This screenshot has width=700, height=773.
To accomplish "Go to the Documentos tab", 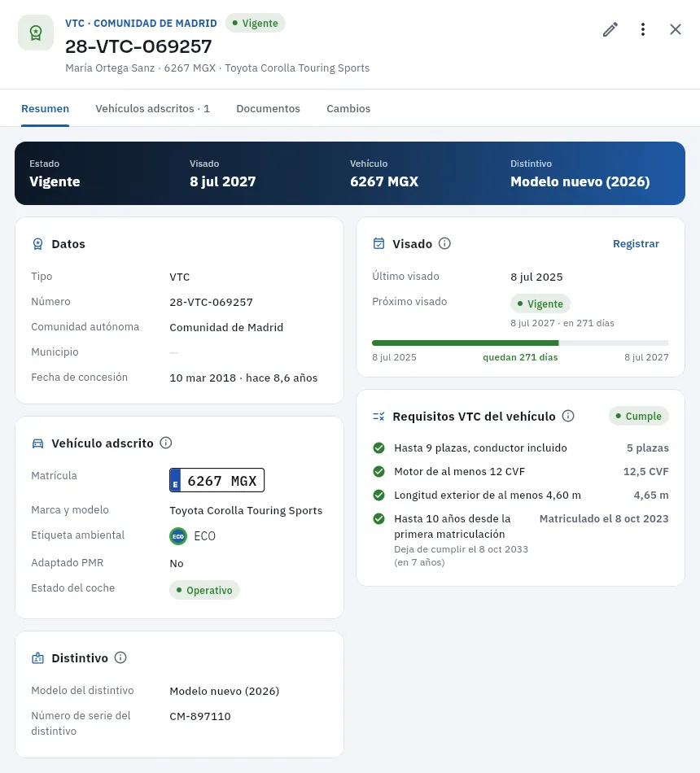I will click(x=268, y=108).
